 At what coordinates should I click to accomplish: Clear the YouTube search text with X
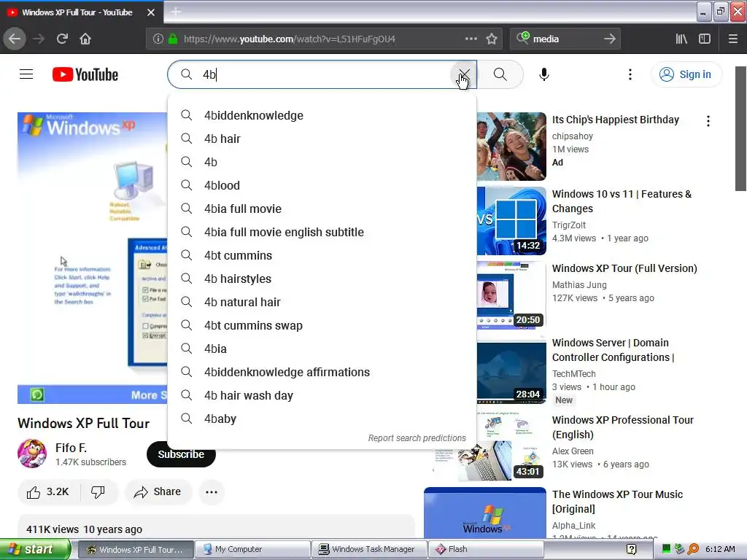point(463,74)
